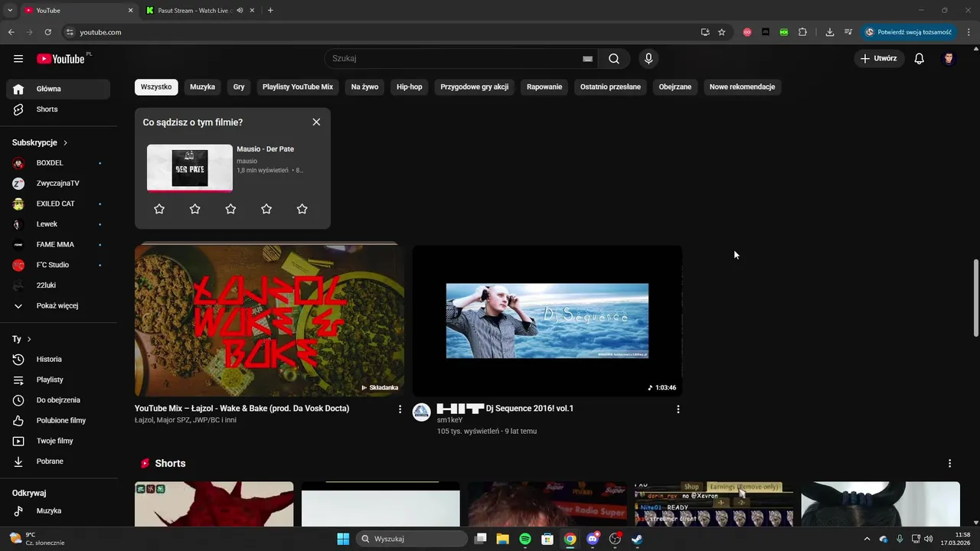The image size is (980, 551).
Task: Open Historia in the sidebar
Action: click(x=58, y=360)
